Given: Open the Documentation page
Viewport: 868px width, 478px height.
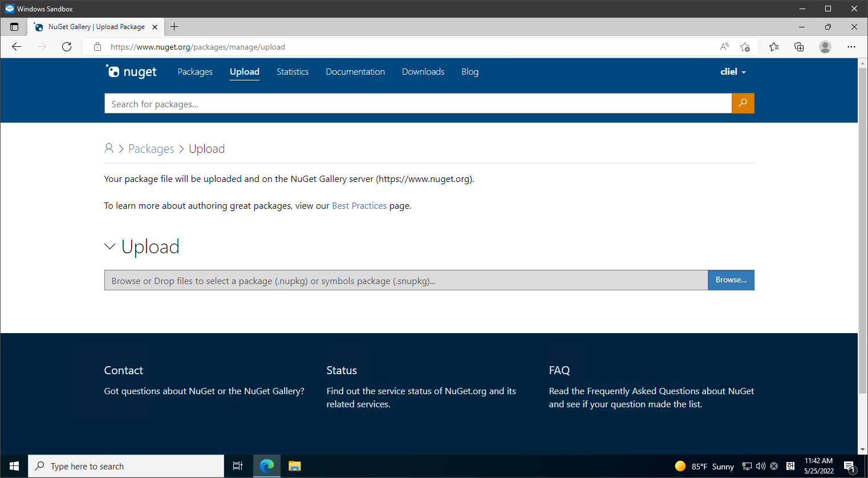Looking at the screenshot, I should tap(355, 71).
